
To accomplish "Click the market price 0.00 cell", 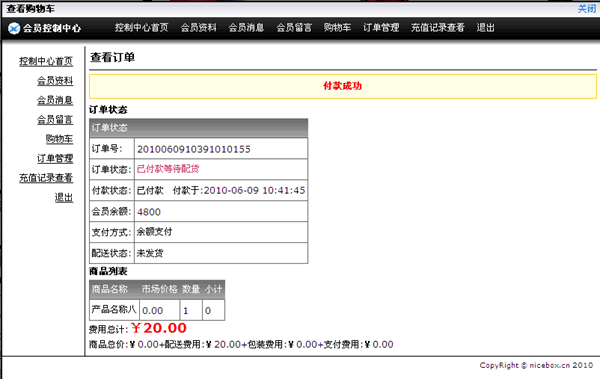I will (159, 310).
